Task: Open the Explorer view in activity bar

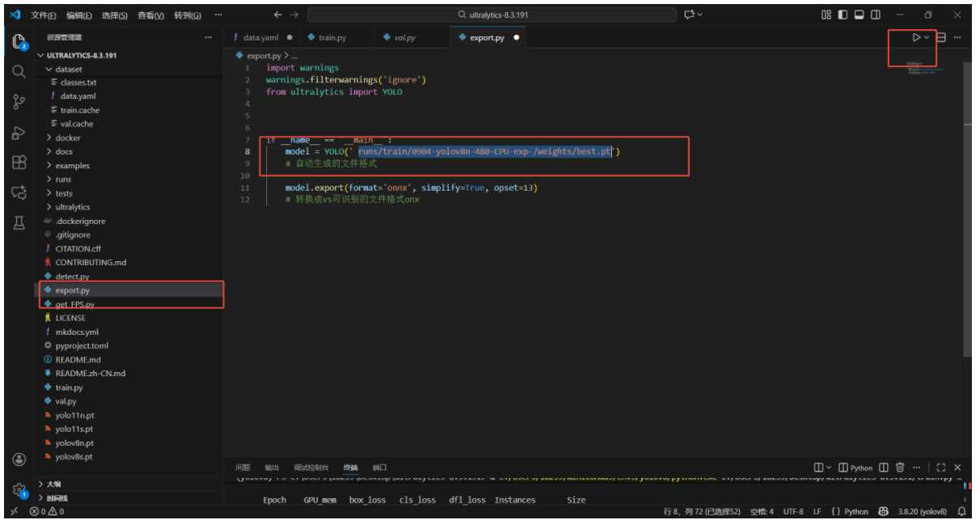Action: coord(19,41)
